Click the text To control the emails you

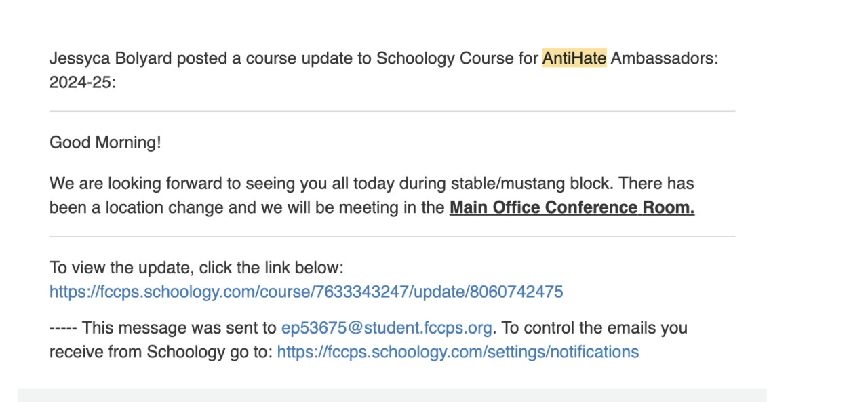point(594,328)
